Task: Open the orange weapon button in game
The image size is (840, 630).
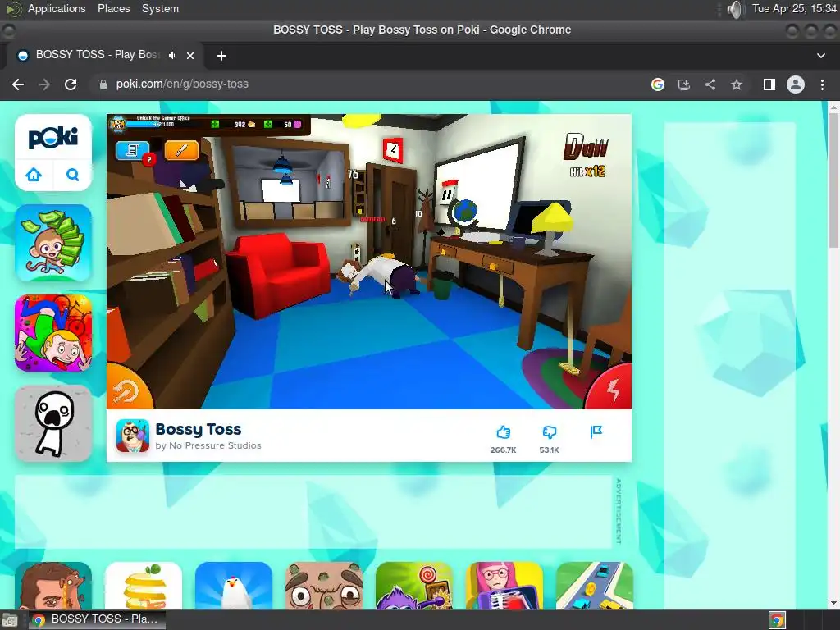Action: coord(181,151)
